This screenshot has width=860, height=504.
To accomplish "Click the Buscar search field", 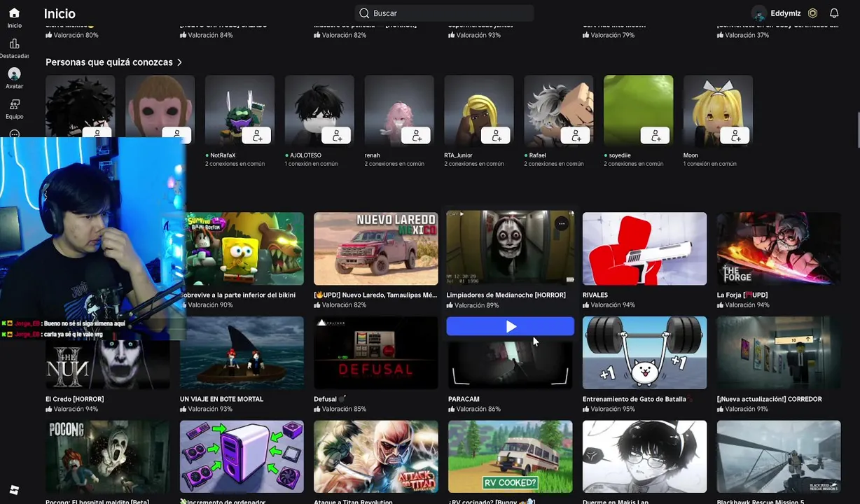I will 445,13.
